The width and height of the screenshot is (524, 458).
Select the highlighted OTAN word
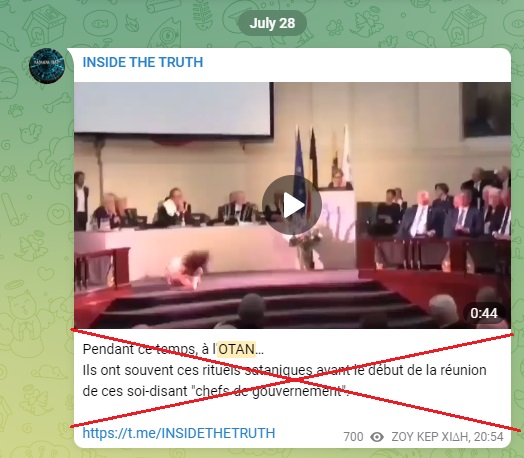pos(237,349)
